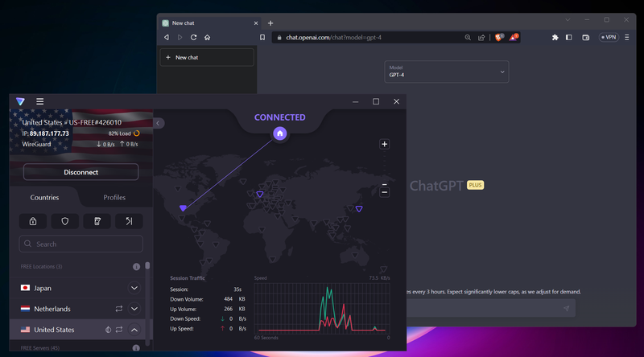This screenshot has width=644, height=357.
Task: Click the map zoom slider track
Action: click(385, 168)
